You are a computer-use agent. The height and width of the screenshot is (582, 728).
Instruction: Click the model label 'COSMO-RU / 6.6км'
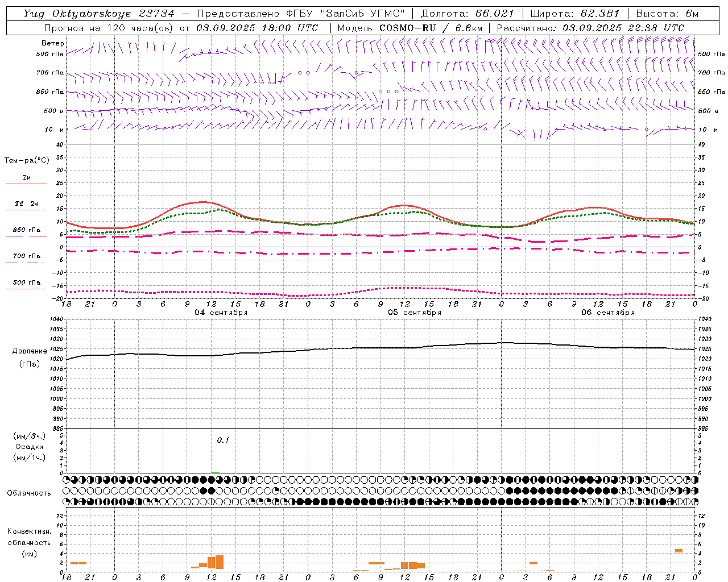point(431,28)
